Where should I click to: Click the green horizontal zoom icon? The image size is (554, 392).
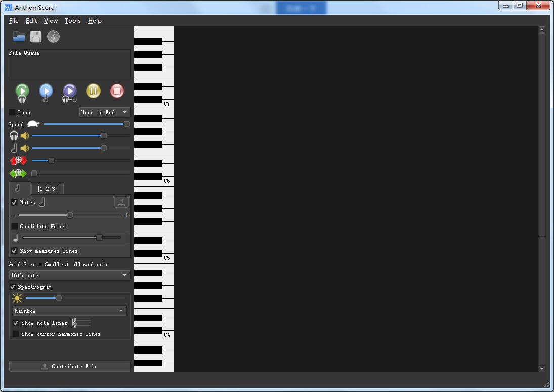click(x=18, y=173)
